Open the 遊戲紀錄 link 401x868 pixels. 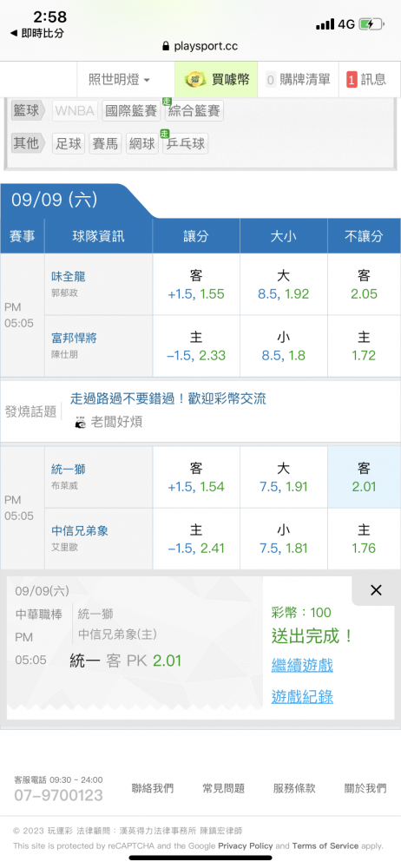302,696
